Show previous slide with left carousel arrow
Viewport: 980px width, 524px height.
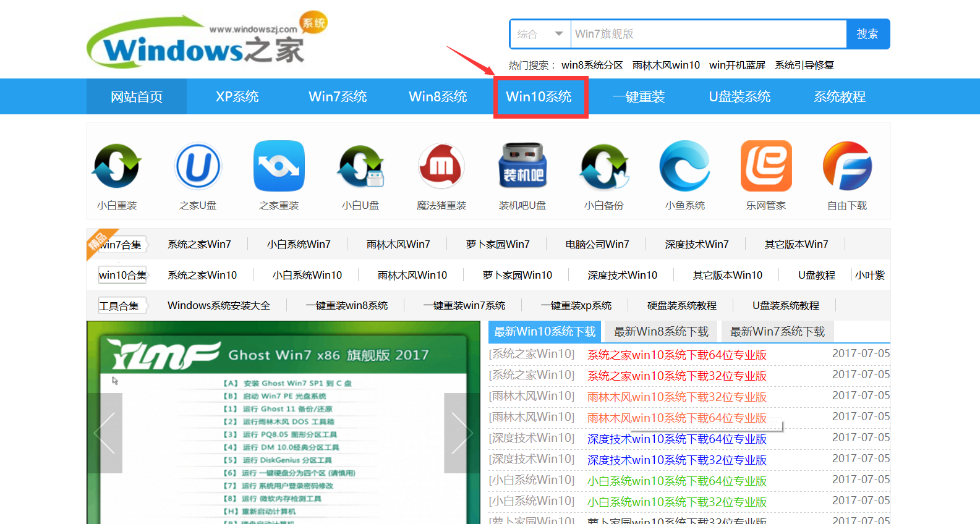click(104, 433)
